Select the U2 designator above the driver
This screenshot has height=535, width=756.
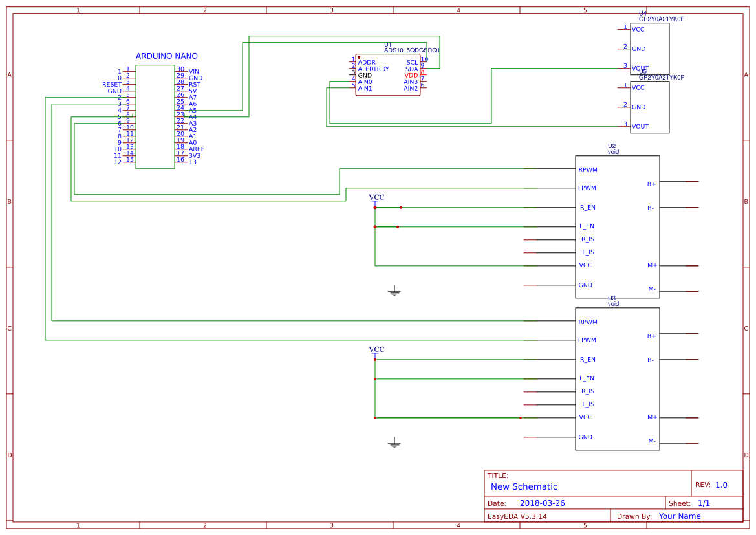coord(612,146)
